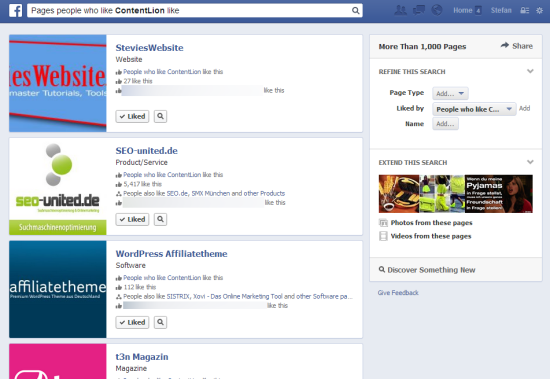Click the search magnifier in search bar
The width and height of the screenshot is (550, 379).
tap(355, 11)
